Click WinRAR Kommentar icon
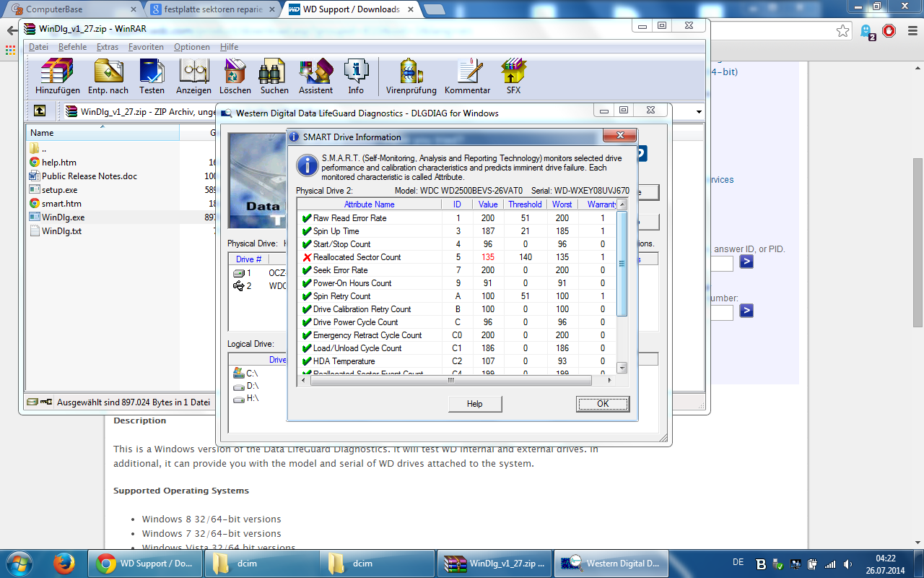 pyautogui.click(x=467, y=77)
